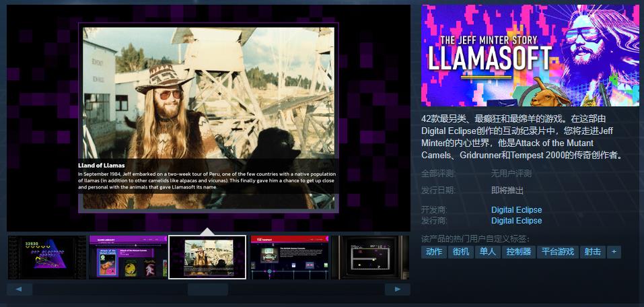Select the 控制器 tag

click(519, 252)
